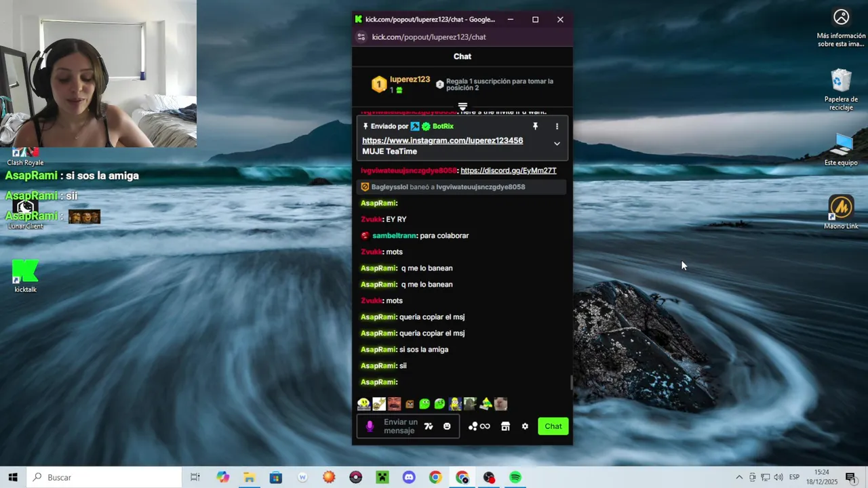Open Windows Start menu

pyautogui.click(x=13, y=477)
